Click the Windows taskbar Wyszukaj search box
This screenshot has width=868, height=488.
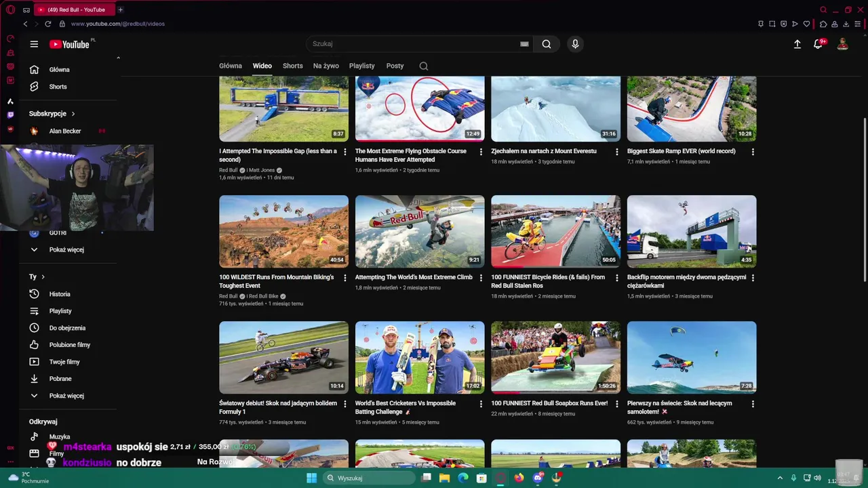pyautogui.click(x=368, y=478)
